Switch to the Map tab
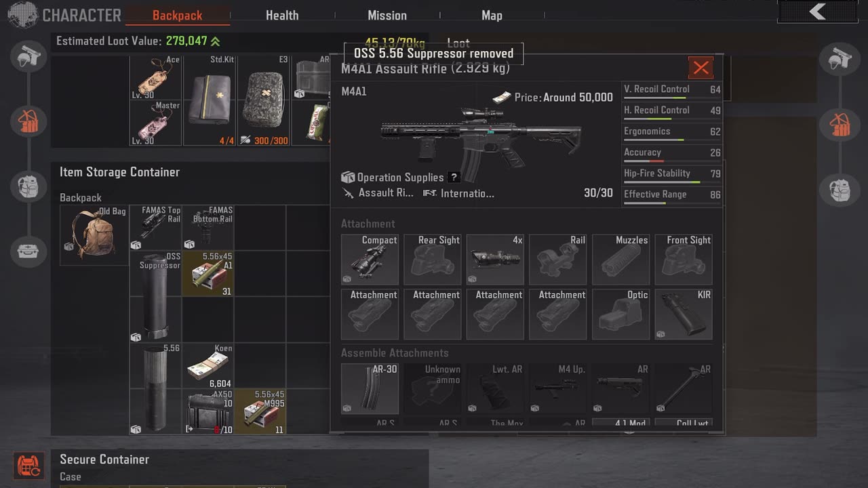The width and height of the screenshot is (868, 488). coord(492,15)
